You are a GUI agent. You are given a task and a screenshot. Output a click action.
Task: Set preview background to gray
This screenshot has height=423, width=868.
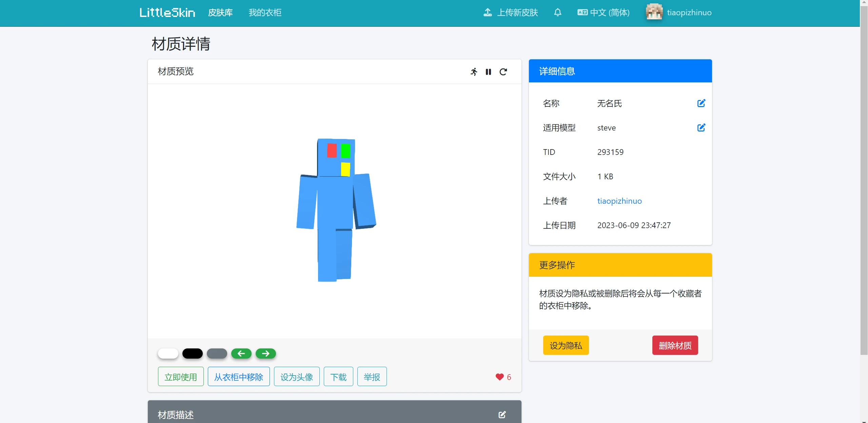[x=217, y=354]
